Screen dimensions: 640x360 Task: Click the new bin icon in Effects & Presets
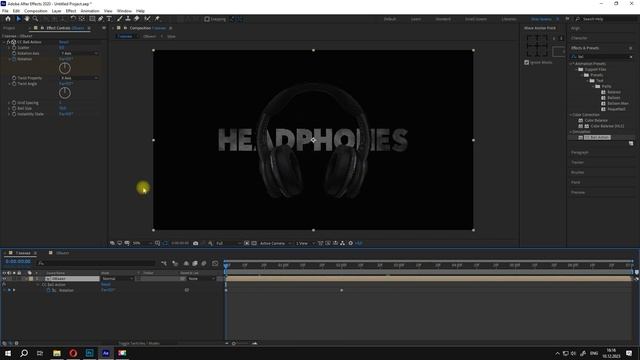click(x=631, y=144)
